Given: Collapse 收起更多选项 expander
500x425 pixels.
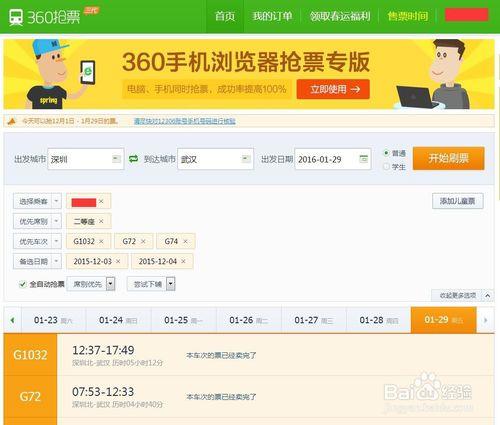Looking at the screenshot, I should pos(463,295).
